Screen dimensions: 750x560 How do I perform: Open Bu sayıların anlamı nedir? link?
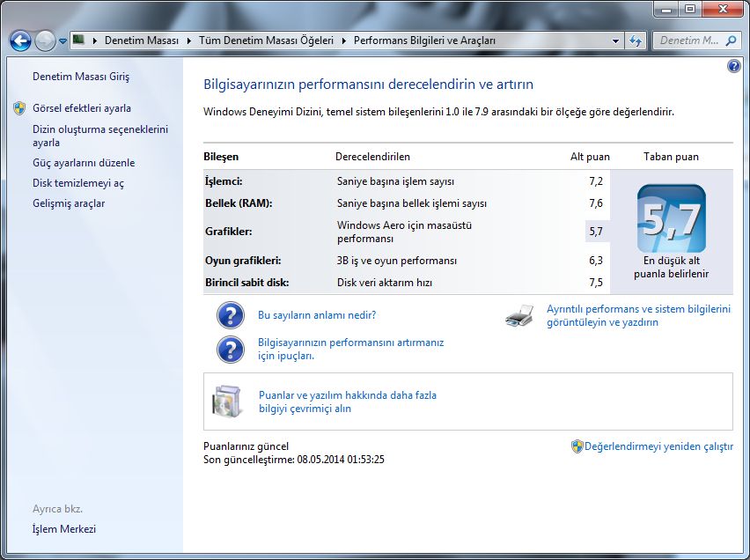pyautogui.click(x=317, y=315)
